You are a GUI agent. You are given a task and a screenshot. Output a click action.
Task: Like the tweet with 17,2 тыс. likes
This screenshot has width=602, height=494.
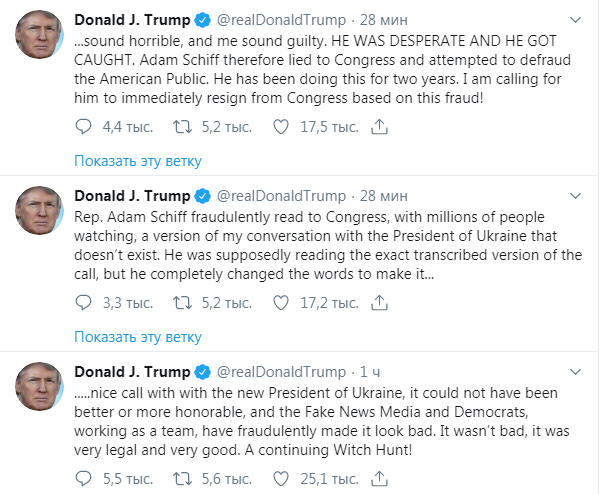click(282, 300)
